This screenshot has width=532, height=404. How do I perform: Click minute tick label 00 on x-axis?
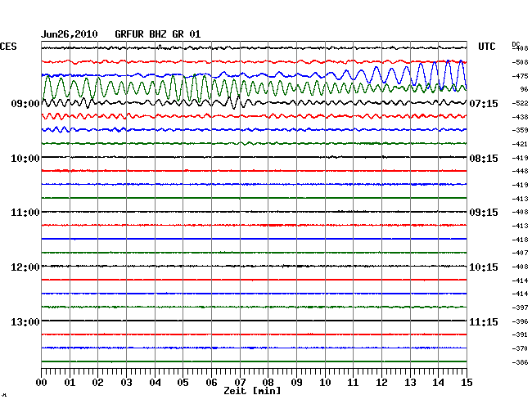[42, 383]
